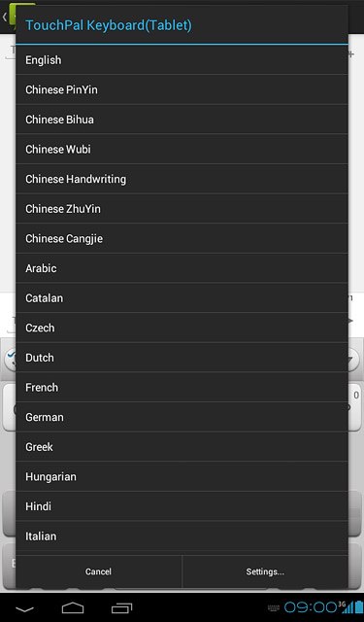Choose Hindi from the list
Screen dimensions: 364x622
pyautogui.click(x=182, y=506)
